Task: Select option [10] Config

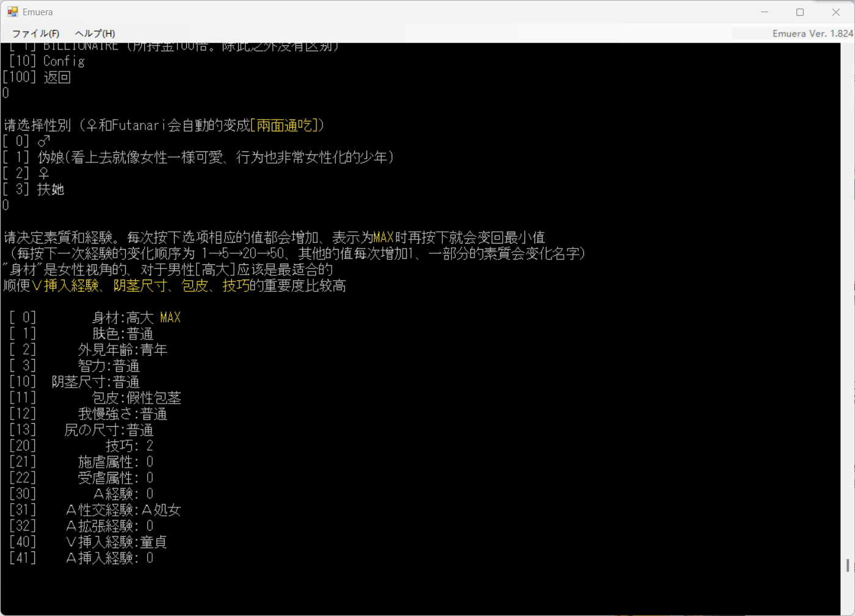Action: pyautogui.click(x=47, y=61)
